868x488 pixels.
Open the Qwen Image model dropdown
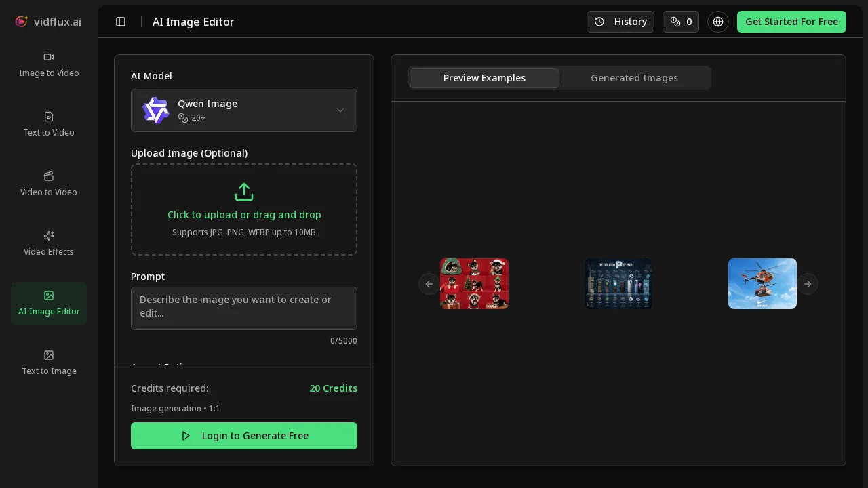244,110
